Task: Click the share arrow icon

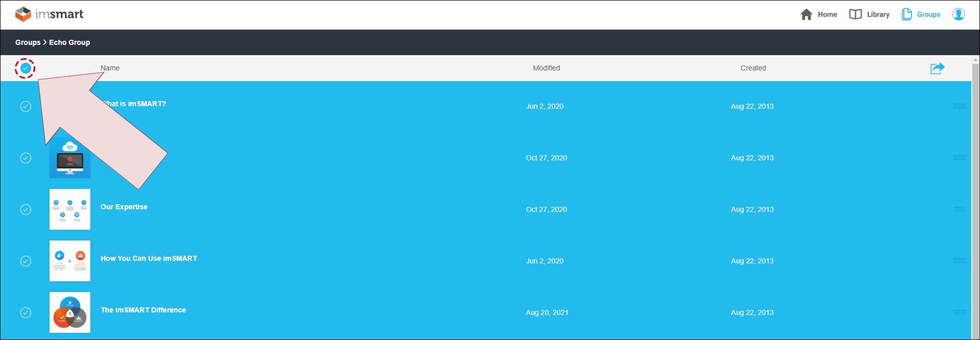Action: pyautogui.click(x=937, y=68)
